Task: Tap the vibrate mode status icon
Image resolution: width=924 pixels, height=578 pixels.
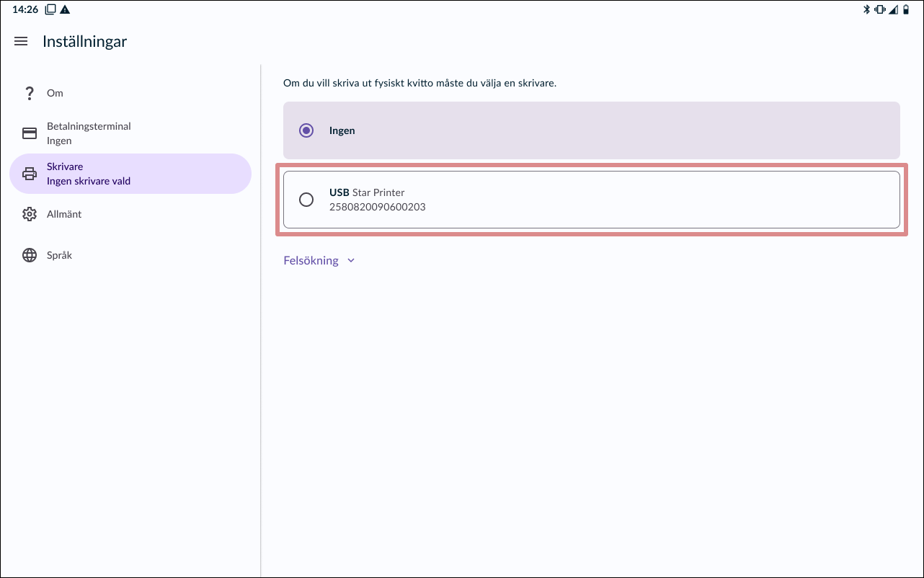Action: click(880, 9)
